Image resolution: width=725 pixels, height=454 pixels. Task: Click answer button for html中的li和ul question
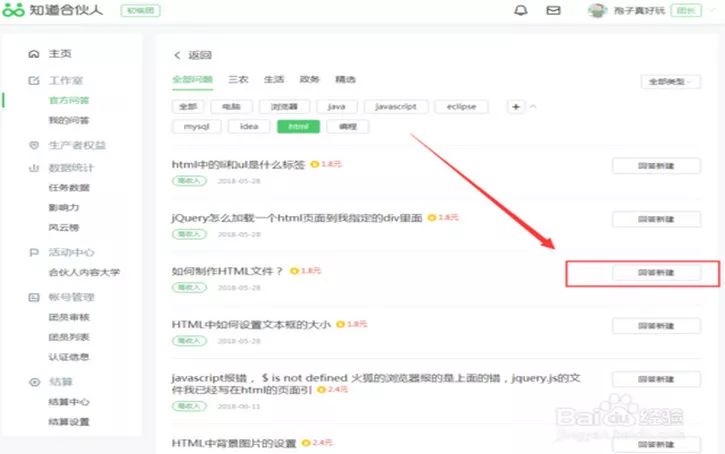(x=656, y=166)
